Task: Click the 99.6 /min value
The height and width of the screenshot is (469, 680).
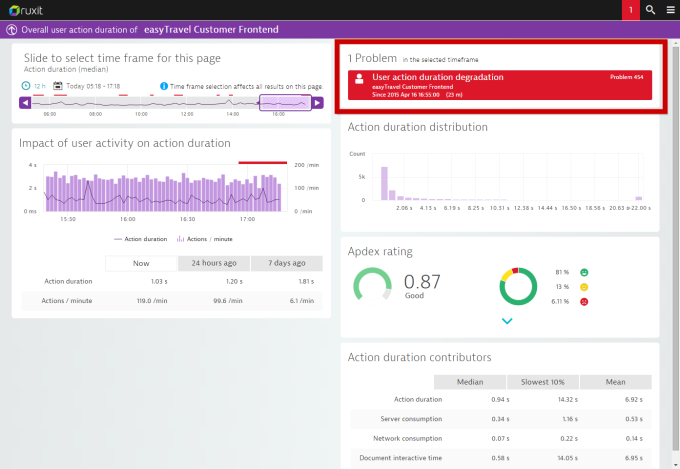Action: (x=228, y=301)
